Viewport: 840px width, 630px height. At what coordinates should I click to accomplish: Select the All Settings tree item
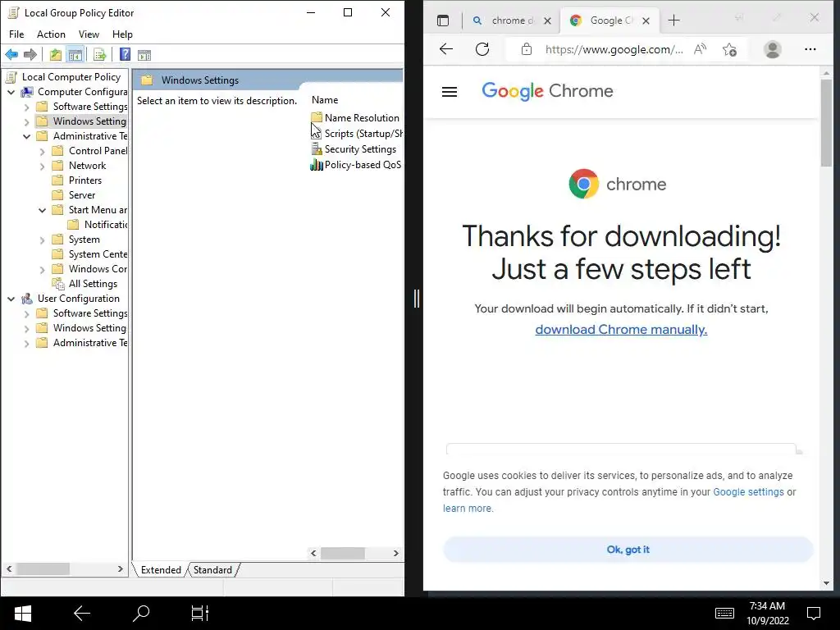click(93, 284)
